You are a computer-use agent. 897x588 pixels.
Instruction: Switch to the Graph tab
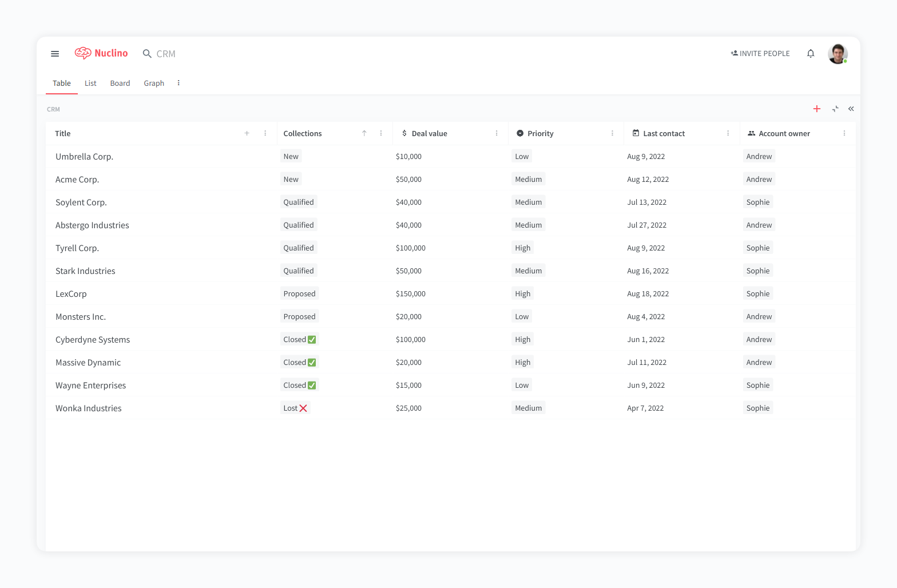(x=154, y=84)
